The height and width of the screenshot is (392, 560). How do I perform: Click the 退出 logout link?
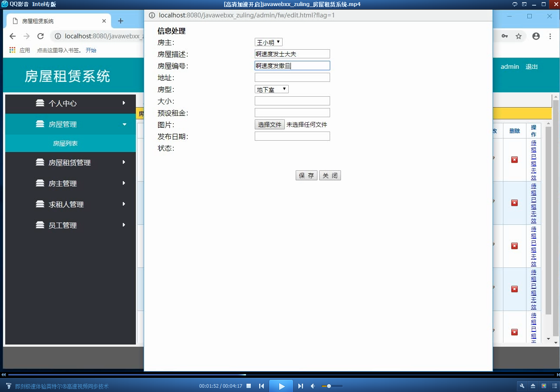coord(532,67)
